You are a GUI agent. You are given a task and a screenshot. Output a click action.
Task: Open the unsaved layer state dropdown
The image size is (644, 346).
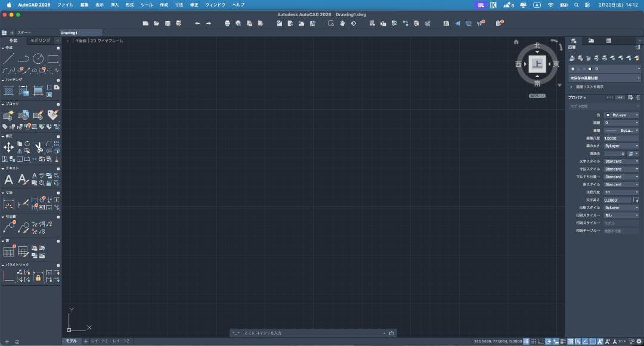click(x=604, y=78)
